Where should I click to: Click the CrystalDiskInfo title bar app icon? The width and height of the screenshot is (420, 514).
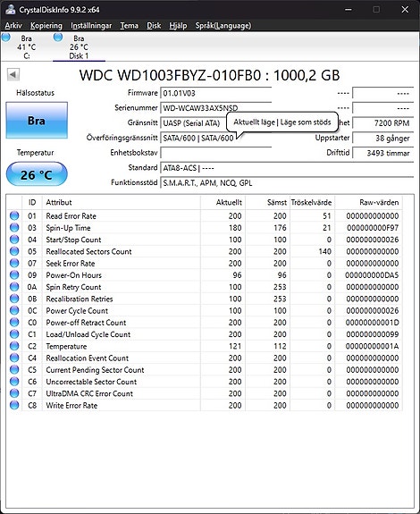pyautogui.click(x=11, y=10)
